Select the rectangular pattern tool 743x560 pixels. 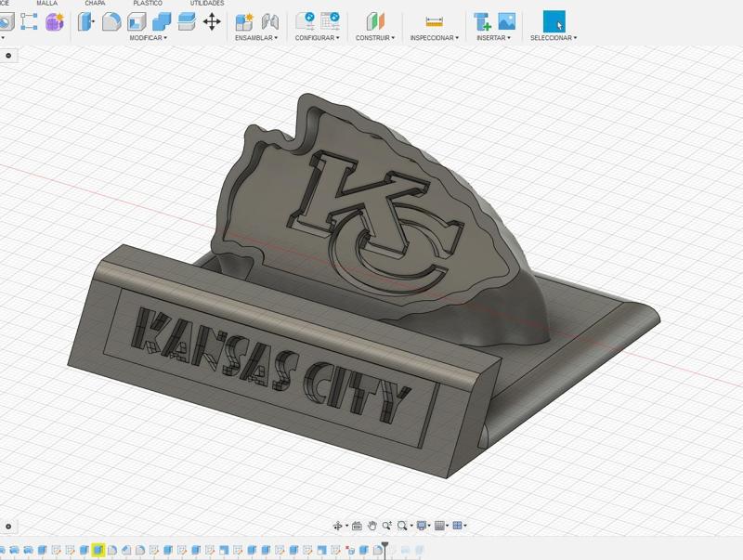tap(29, 21)
